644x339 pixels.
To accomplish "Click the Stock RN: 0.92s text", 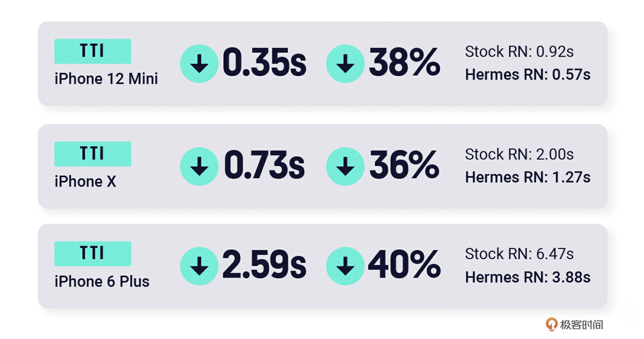I will 519,52.
